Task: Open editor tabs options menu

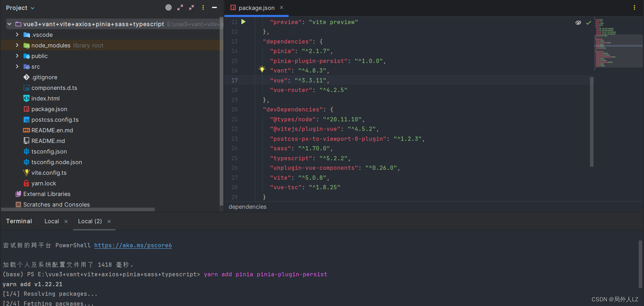Action: pyautogui.click(x=634, y=7)
